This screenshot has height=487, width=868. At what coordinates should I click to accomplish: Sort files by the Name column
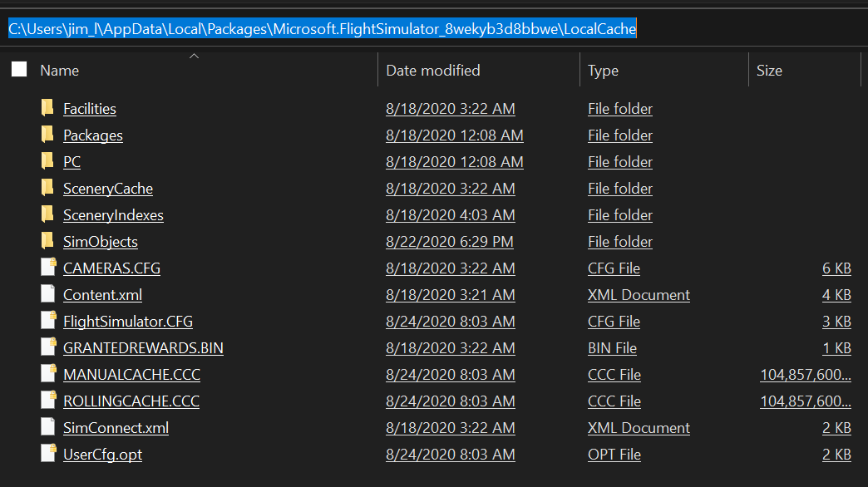[59, 71]
